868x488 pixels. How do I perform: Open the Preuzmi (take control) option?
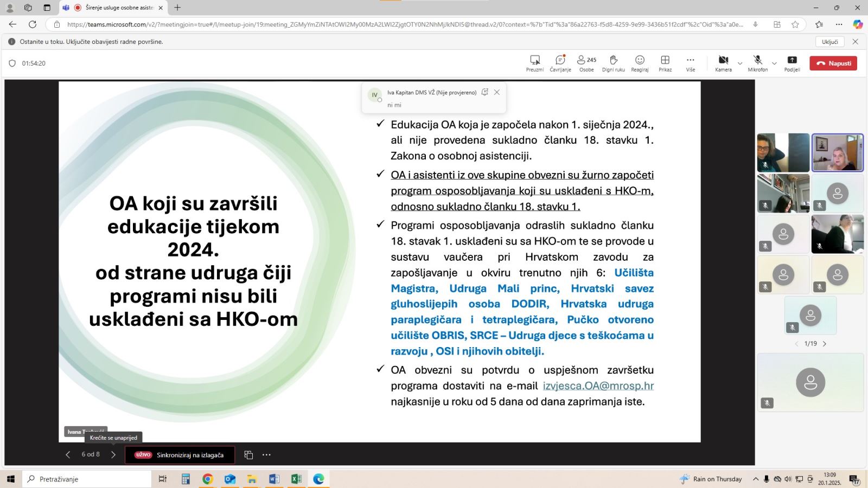(x=534, y=63)
